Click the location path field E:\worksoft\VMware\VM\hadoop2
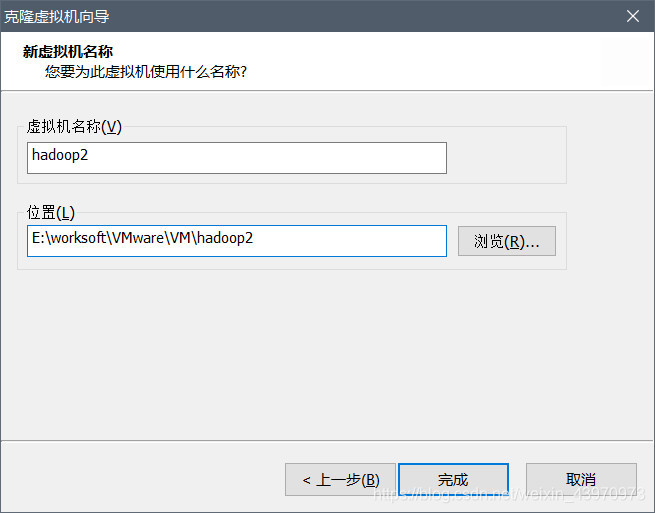 [x=237, y=241]
